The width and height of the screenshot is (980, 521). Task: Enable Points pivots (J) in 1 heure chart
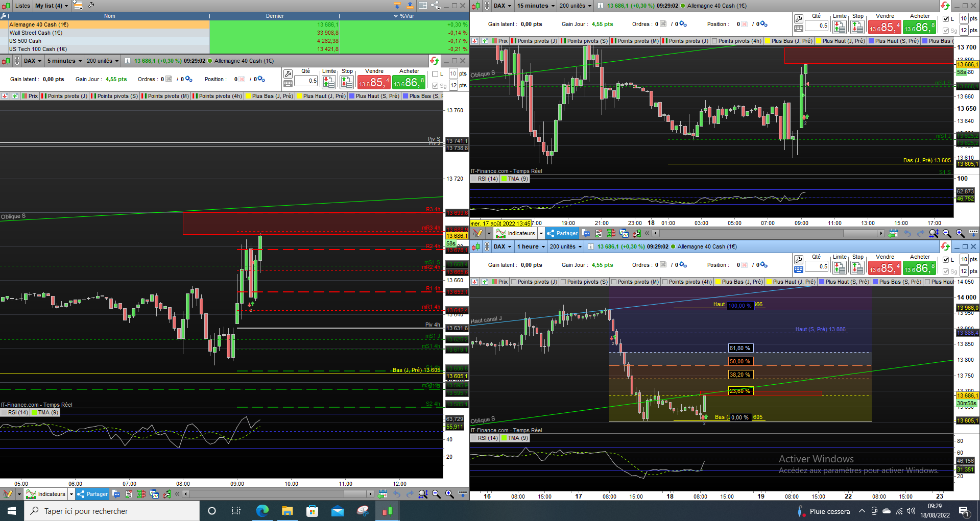(x=514, y=282)
